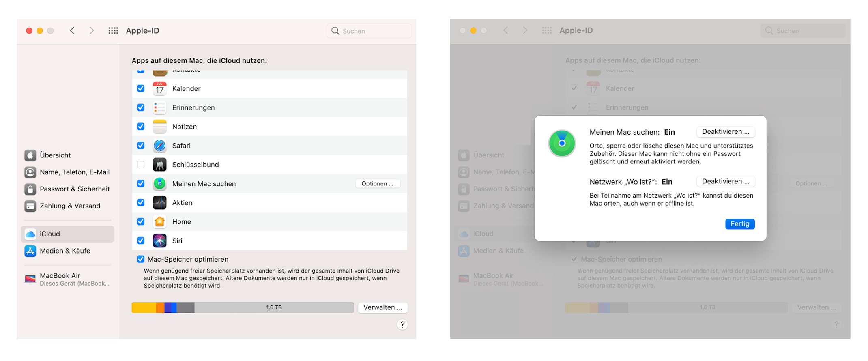Image resolution: width=868 pixels, height=361 pixels.
Task: Open Medien & Käufe in left sidebar
Action: (67, 251)
